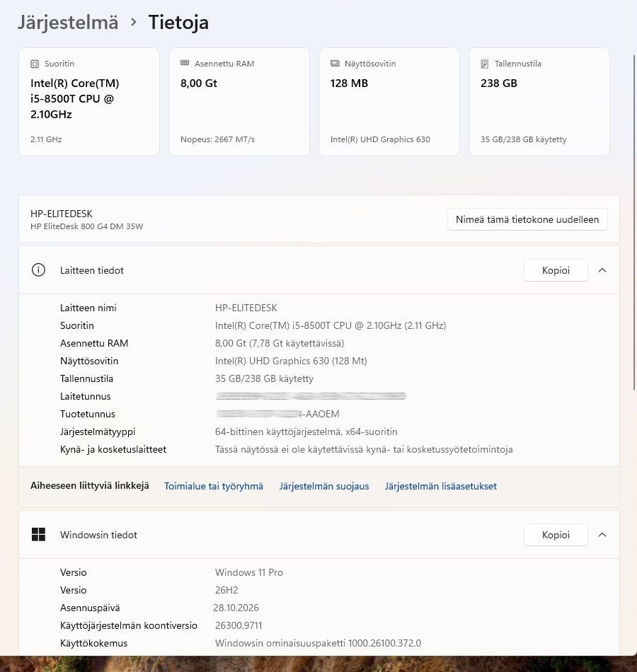Click the Kynä- ja kosketuslaitteet label

113,449
